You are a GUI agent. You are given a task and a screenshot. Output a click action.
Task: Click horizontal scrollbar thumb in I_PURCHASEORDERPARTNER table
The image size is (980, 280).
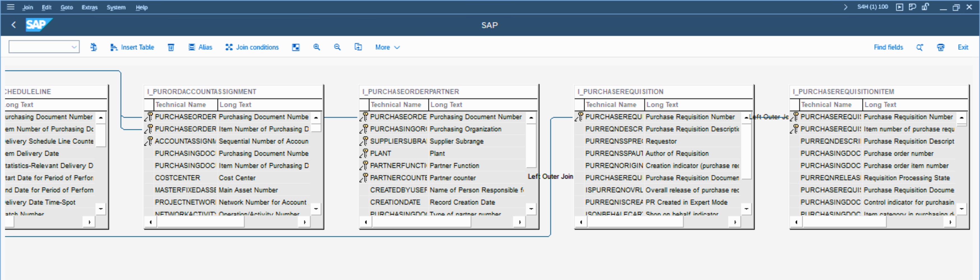point(421,222)
